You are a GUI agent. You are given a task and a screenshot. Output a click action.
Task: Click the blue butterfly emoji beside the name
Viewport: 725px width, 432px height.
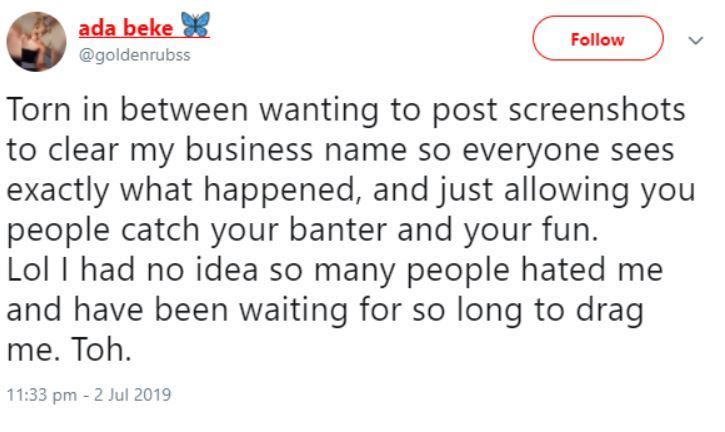197,28
